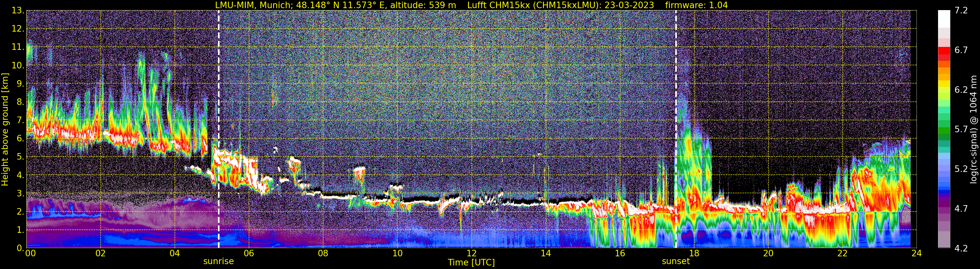Viewport: 980px width, 269px height.
Task: Click the white top of the colorbar
Action: pos(944,19)
